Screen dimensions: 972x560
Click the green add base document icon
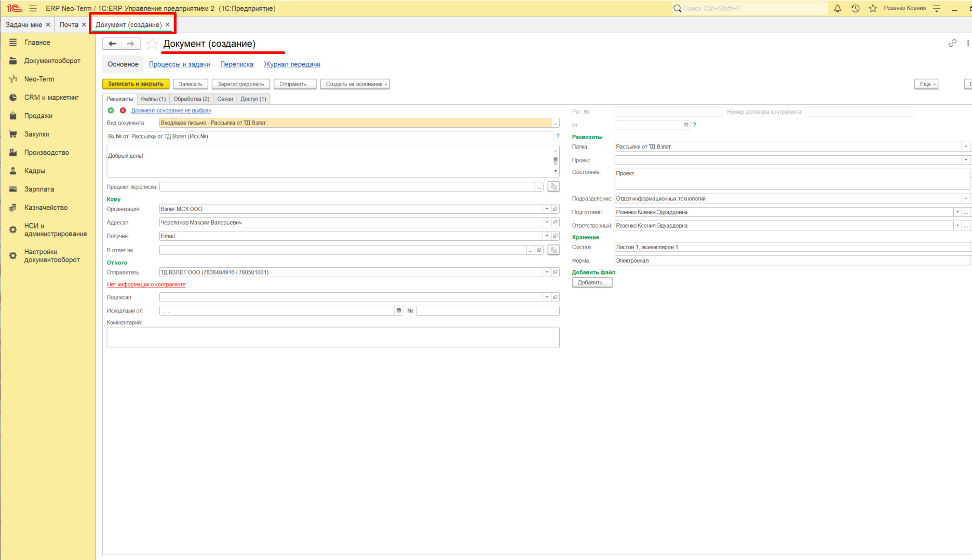[111, 111]
